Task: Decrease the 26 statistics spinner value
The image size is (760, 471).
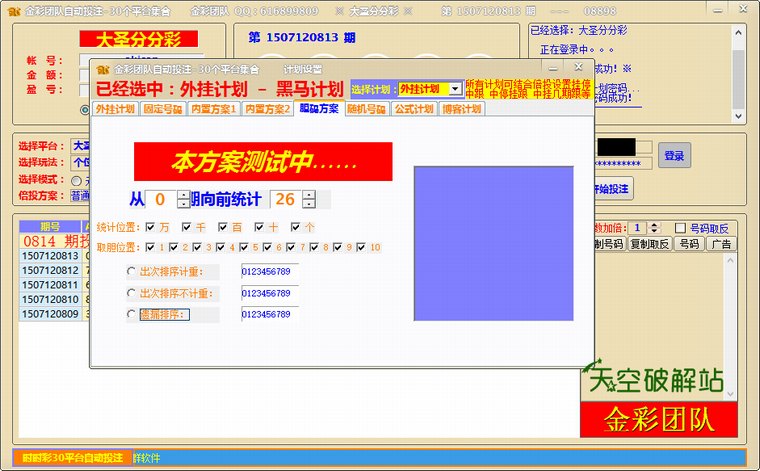Action: [x=309, y=205]
